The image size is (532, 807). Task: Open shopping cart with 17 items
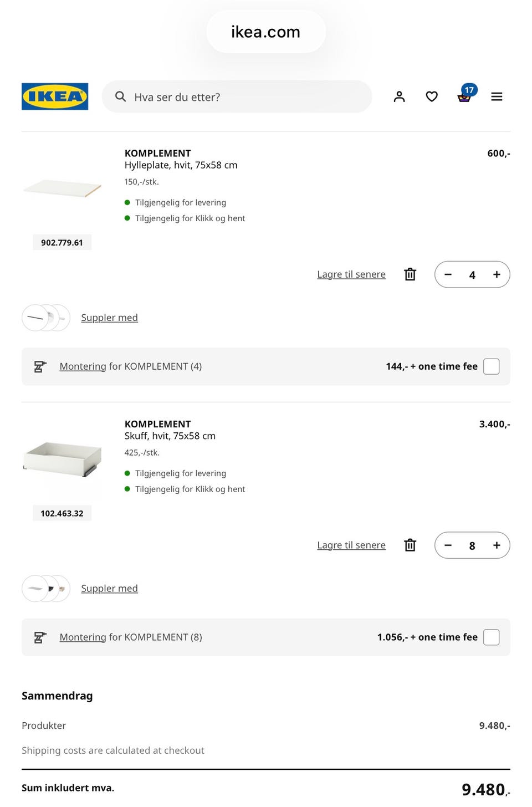coord(464,96)
